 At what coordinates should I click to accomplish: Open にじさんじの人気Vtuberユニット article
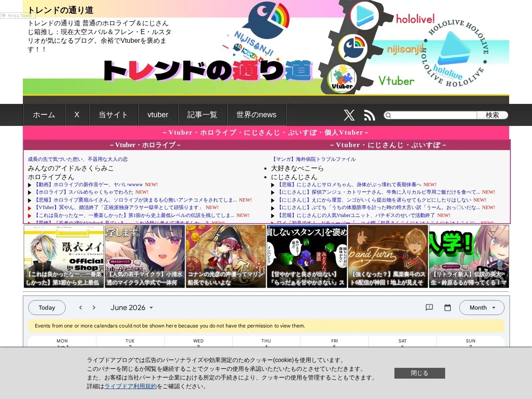(356, 215)
